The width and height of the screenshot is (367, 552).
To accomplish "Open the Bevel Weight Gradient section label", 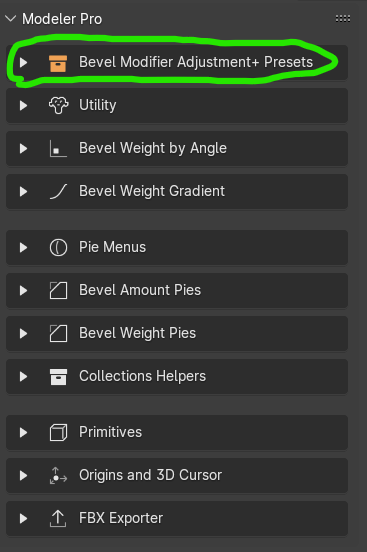I will coord(152,191).
